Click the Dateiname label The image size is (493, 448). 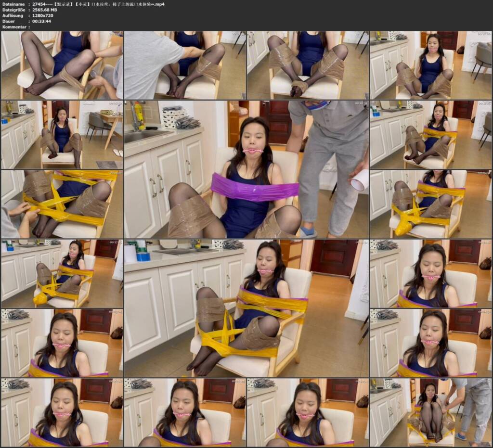coord(13,4)
